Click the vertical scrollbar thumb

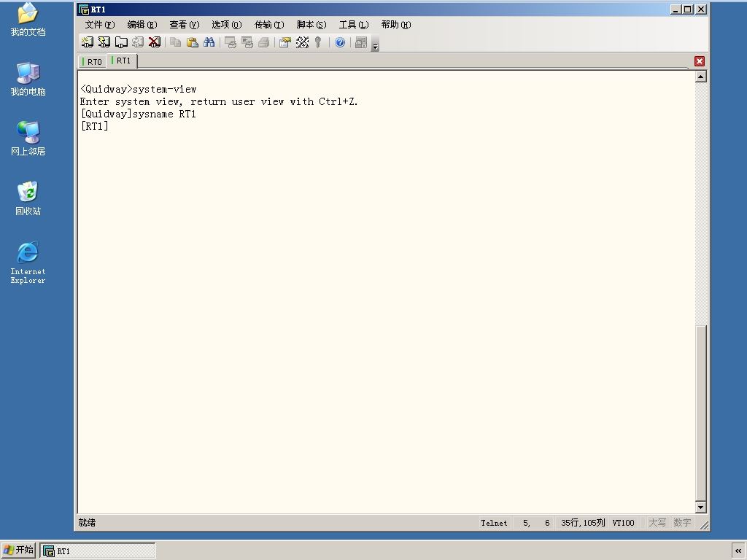tap(701, 413)
